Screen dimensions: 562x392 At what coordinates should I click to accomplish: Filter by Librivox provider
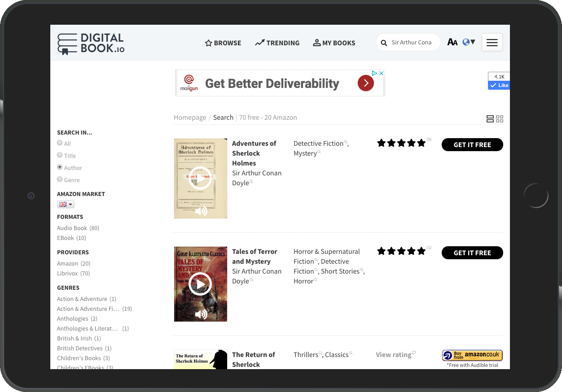(x=68, y=273)
